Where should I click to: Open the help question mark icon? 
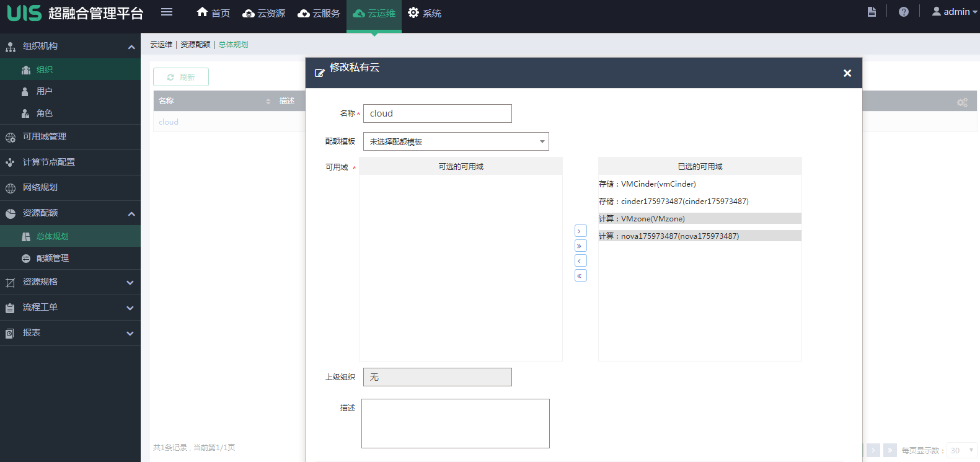(x=903, y=12)
